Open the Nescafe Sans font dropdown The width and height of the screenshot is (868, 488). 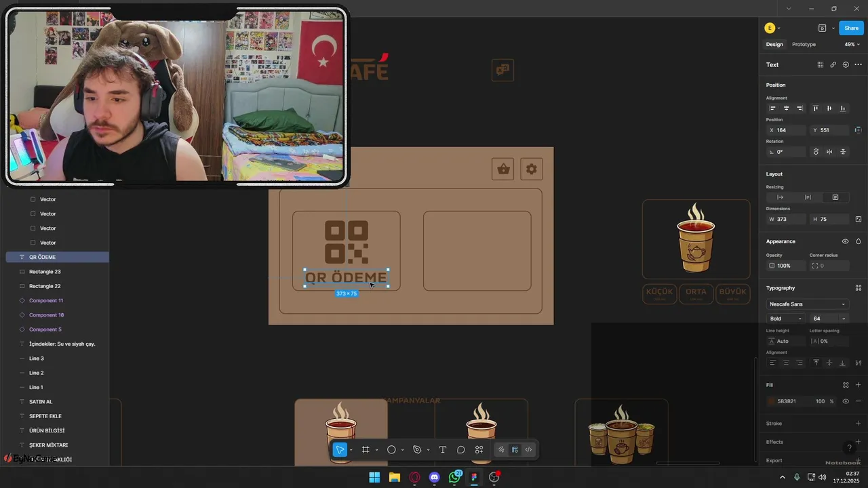point(808,304)
